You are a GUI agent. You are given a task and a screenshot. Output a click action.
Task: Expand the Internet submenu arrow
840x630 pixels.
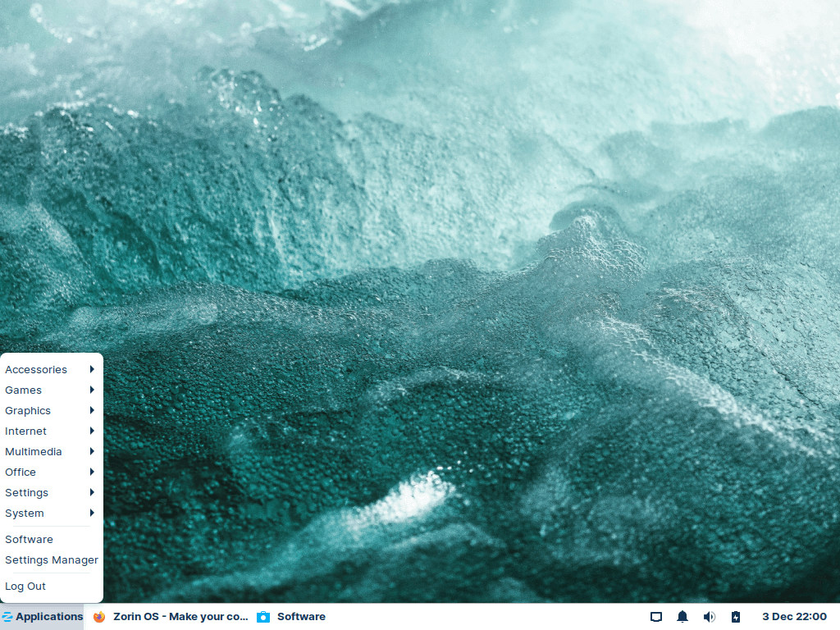click(92, 431)
